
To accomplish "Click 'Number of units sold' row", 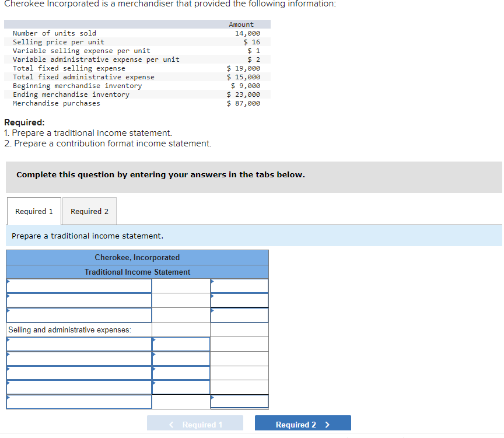I will click(x=137, y=33).
